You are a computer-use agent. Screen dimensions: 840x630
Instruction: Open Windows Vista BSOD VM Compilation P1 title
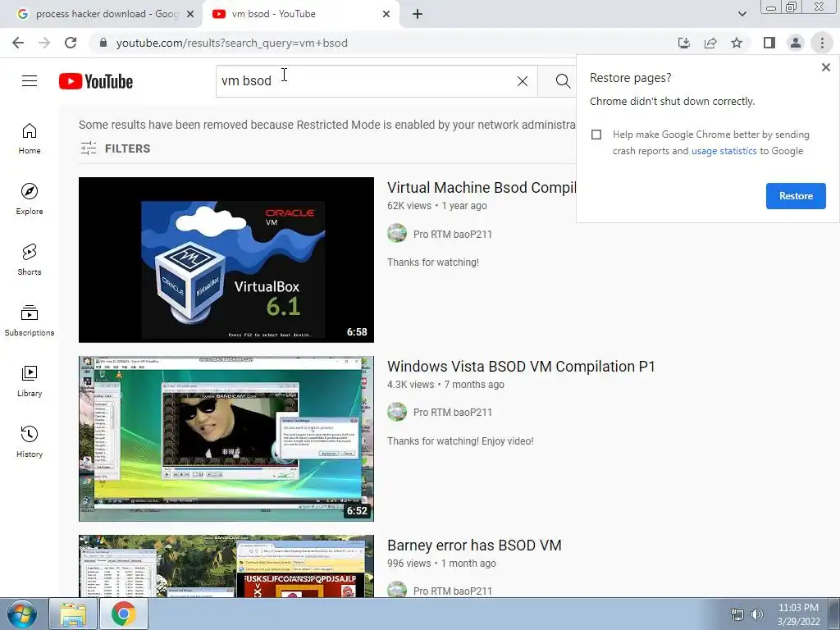tap(521, 367)
